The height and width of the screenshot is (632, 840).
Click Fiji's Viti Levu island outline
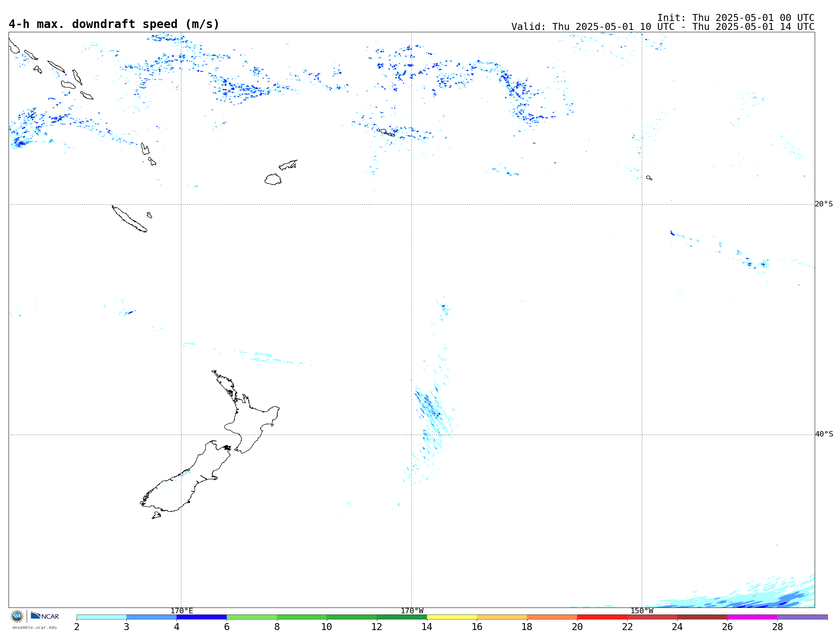pyautogui.click(x=273, y=180)
